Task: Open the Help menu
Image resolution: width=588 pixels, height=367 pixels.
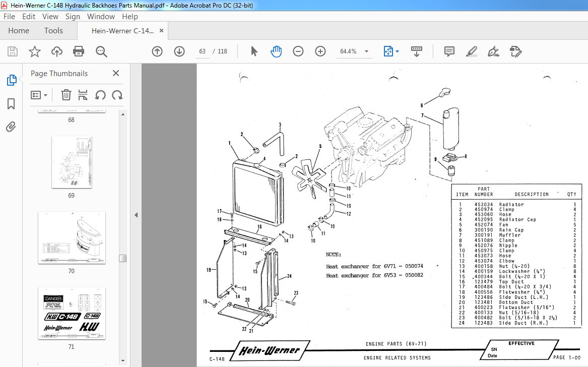Action: 130,17
